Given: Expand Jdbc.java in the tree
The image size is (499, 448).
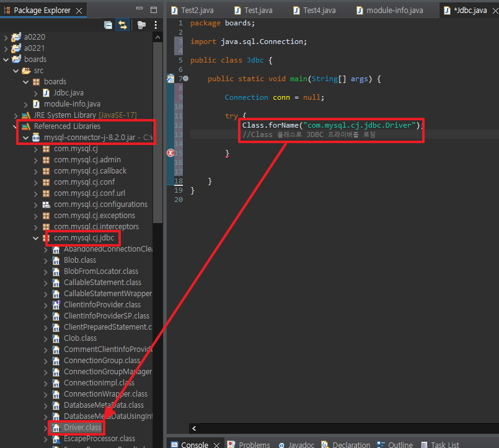Looking at the screenshot, I should (36, 93).
